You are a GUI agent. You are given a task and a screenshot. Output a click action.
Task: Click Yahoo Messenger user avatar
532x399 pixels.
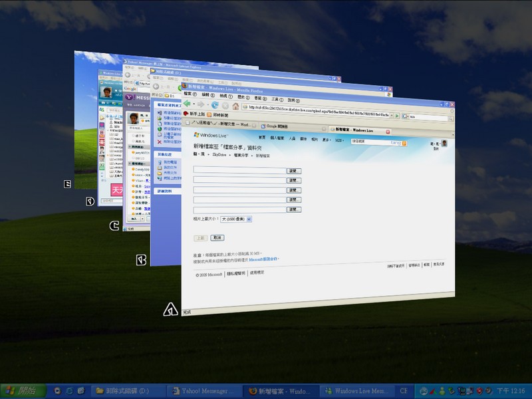[134, 118]
